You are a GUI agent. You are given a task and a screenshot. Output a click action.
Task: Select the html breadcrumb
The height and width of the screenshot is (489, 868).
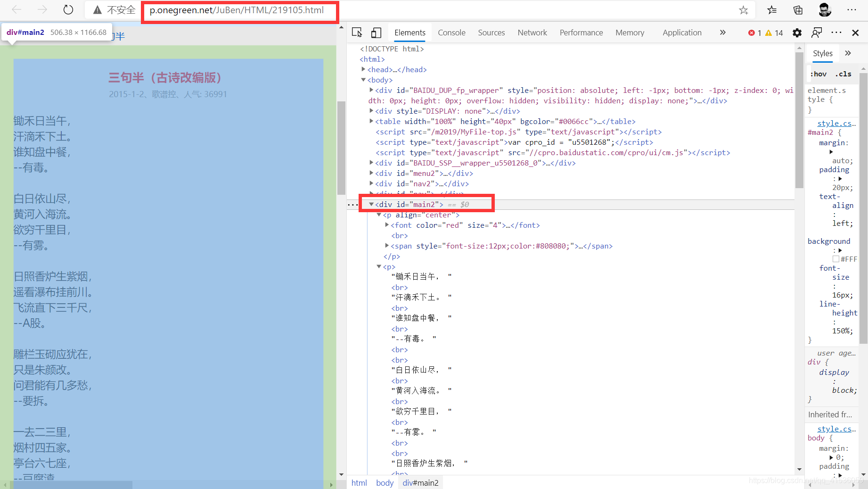click(359, 483)
